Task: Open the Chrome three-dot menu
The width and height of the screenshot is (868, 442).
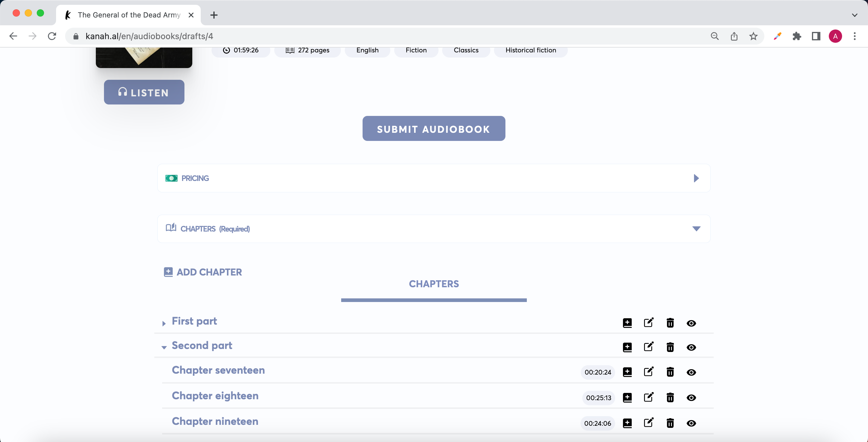Action: click(854, 36)
